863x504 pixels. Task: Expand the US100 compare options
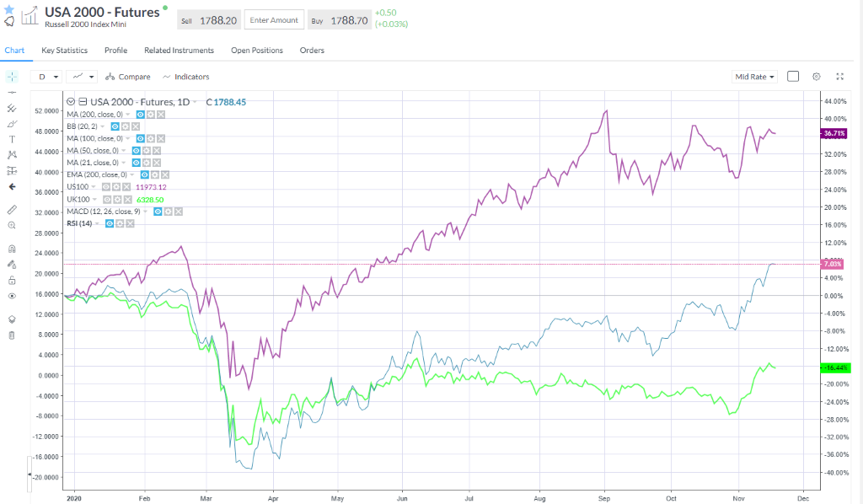pyautogui.click(x=94, y=187)
